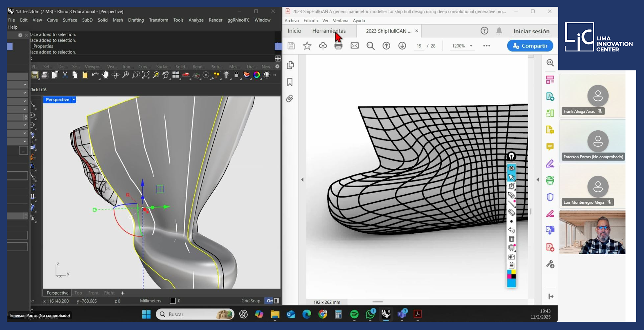Go to next page with down arrow
The width and height of the screenshot is (644, 330).
point(402,46)
